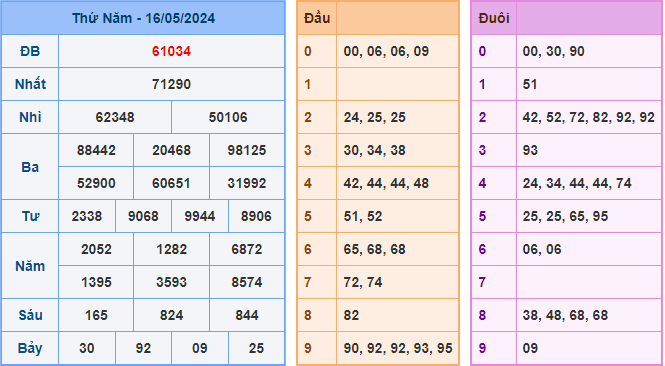665x366 pixels.
Task: Click Đầu row values 24, 25, 25
Action: 374,117
